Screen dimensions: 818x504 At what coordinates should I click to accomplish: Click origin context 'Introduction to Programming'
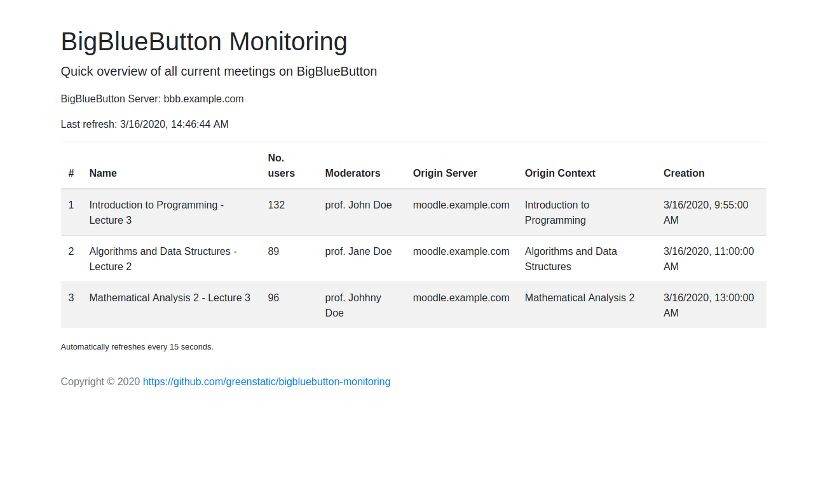[557, 213]
